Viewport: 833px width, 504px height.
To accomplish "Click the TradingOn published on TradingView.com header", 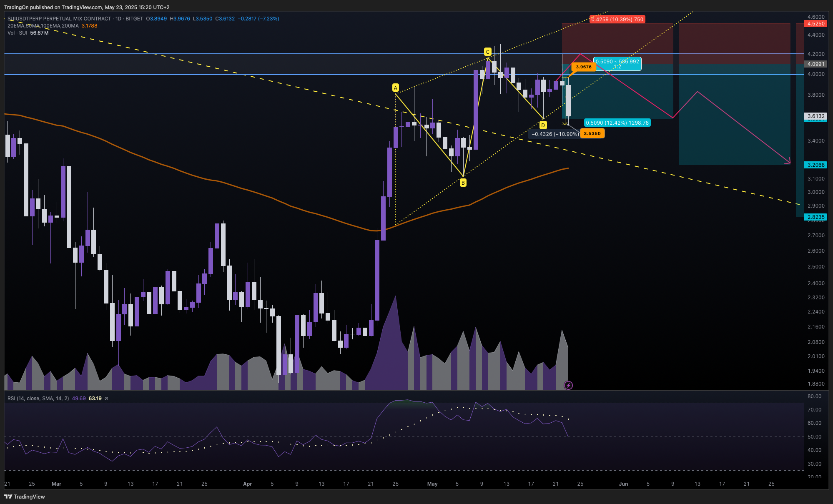I will [87, 7].
